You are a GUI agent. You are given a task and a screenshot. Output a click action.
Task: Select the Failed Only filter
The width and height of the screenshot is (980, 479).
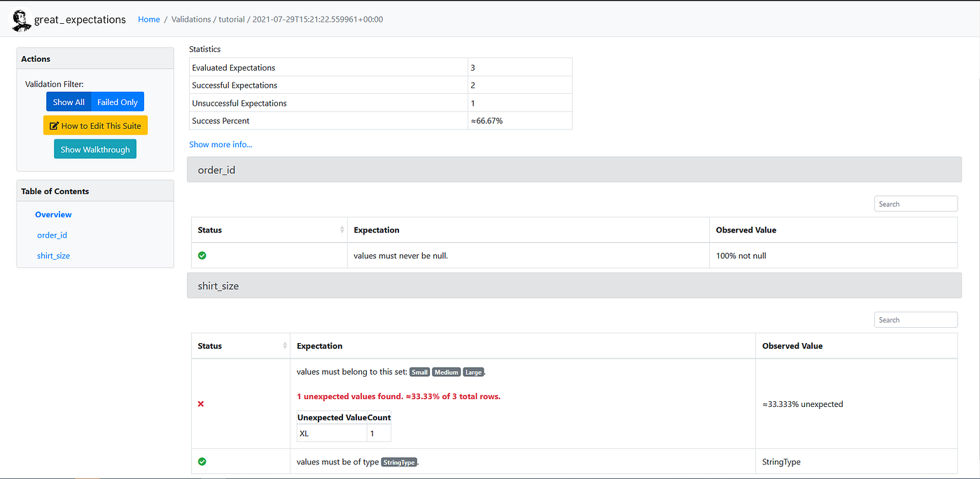[x=118, y=102]
